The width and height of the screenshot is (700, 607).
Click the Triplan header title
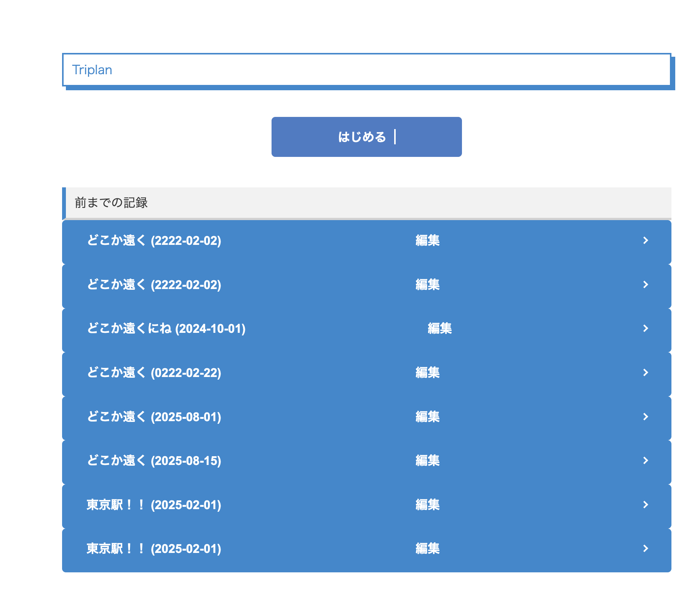(x=92, y=70)
